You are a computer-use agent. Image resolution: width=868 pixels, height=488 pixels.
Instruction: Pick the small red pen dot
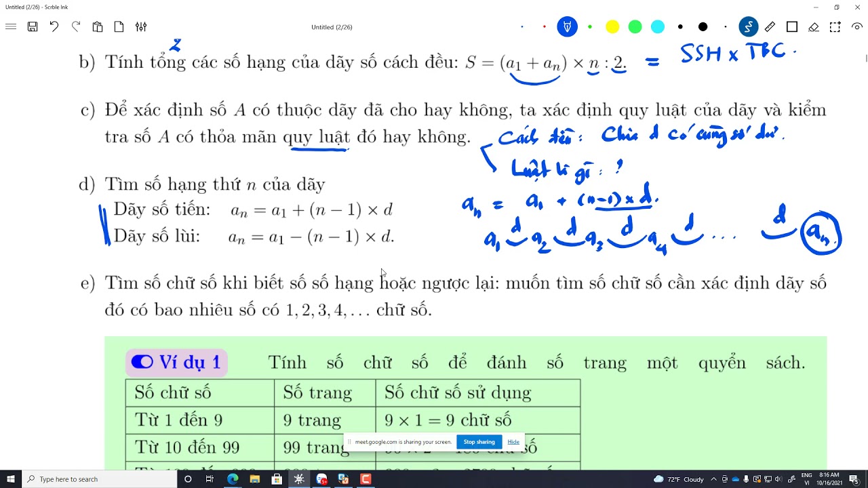[x=545, y=27]
